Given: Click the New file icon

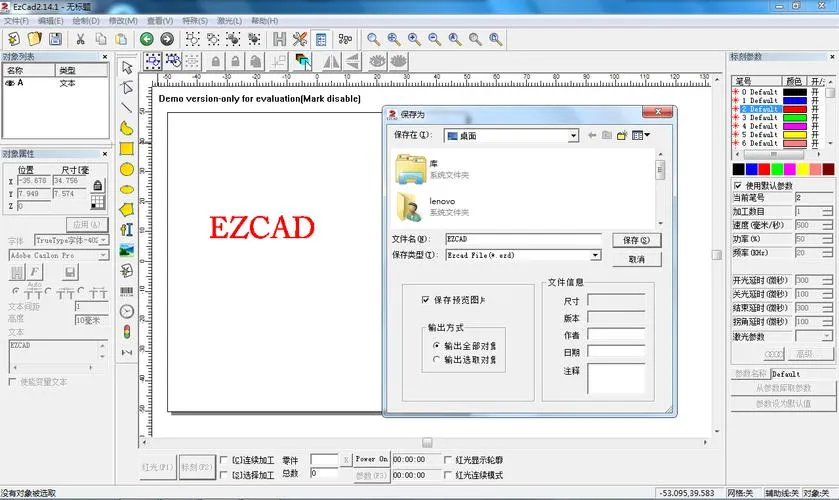Looking at the screenshot, I should click(x=14, y=39).
